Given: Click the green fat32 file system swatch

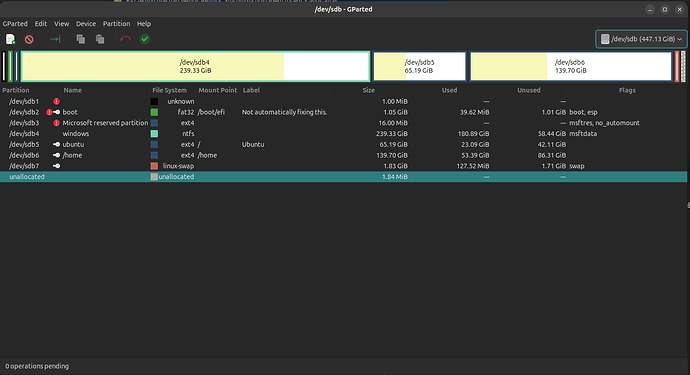Looking at the screenshot, I should 154,112.
